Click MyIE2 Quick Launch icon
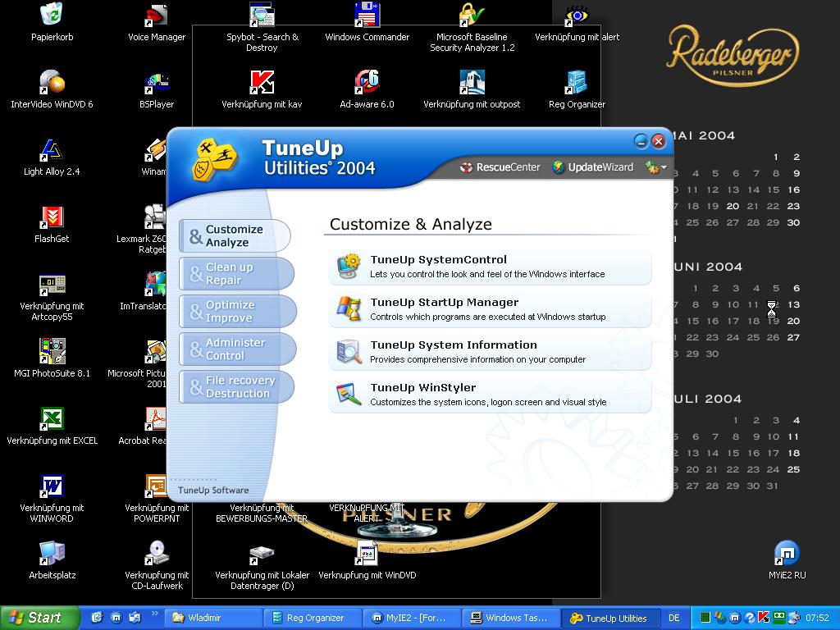840x630 pixels. [x=116, y=618]
